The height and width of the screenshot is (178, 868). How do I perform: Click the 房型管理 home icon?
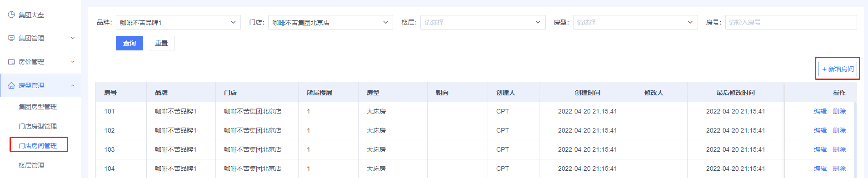(11, 85)
